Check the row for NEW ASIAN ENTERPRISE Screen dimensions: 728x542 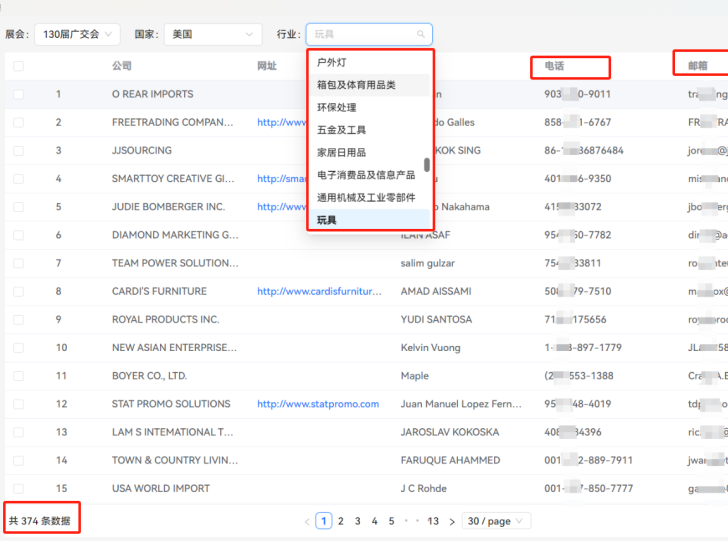pyautogui.click(x=19, y=348)
